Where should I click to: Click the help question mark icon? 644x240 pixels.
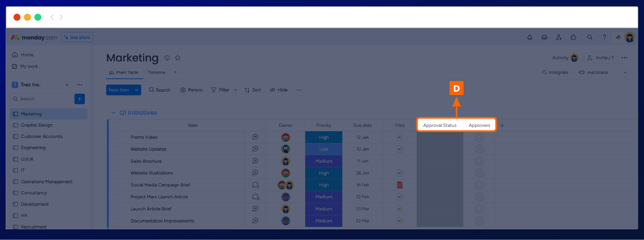604,37
